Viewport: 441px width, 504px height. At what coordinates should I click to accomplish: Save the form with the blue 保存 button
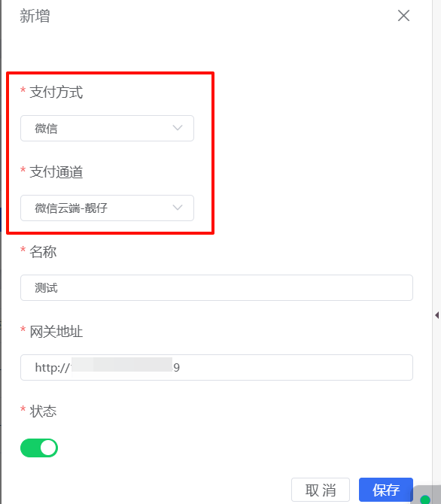coord(385,490)
